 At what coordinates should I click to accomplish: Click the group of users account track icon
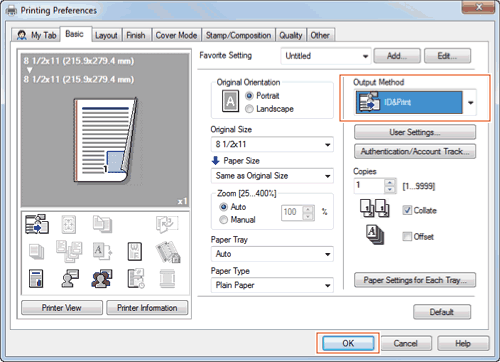click(x=101, y=278)
